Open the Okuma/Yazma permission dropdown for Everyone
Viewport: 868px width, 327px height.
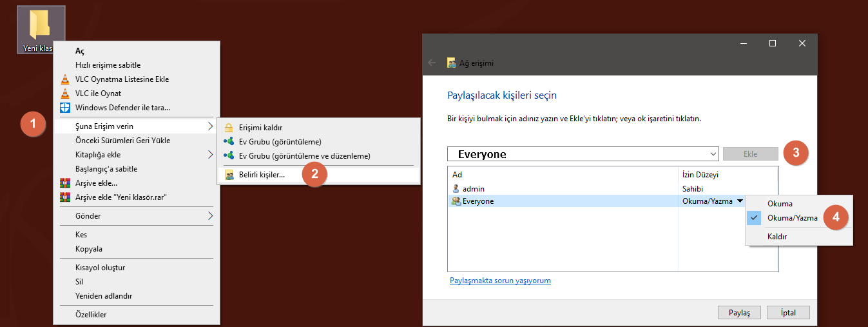point(740,201)
